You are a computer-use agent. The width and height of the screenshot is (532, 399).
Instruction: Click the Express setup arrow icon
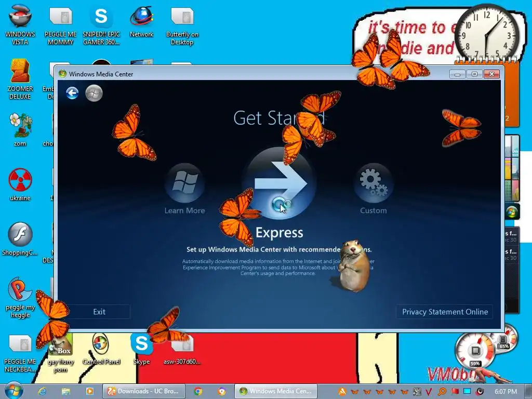click(x=280, y=184)
